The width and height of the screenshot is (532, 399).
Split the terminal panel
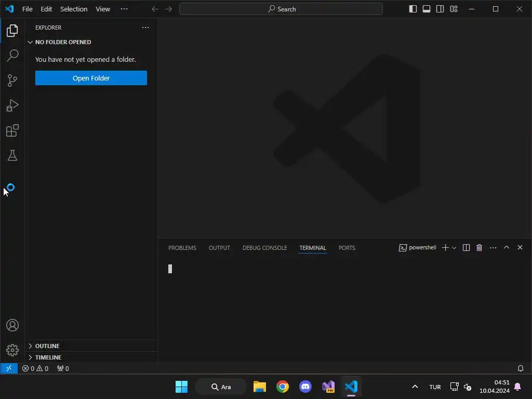pyautogui.click(x=466, y=248)
